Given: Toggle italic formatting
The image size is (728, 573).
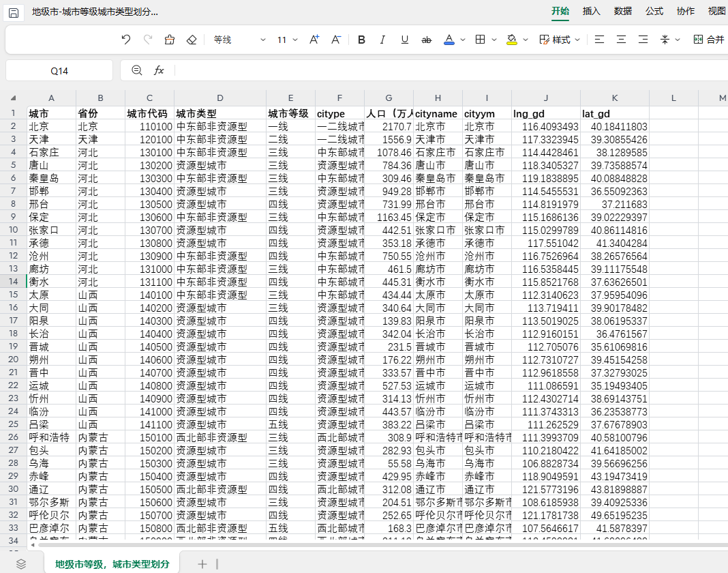Looking at the screenshot, I should point(383,40).
